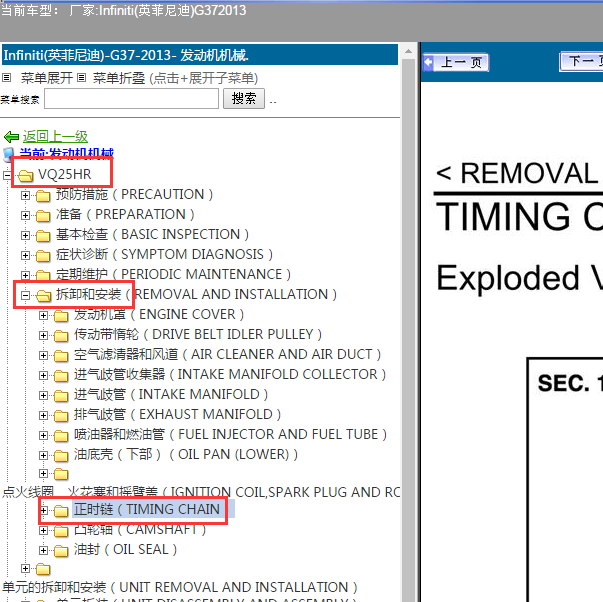The image size is (603, 602).
Task: Expand the EXHAUST MANIFOLD node
Action: point(43,415)
